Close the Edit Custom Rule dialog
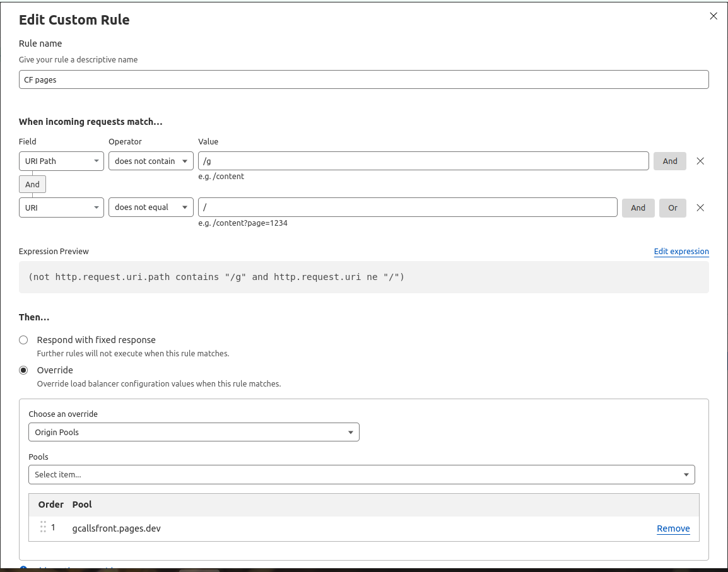Viewport: 728px width, 572px height. (713, 16)
